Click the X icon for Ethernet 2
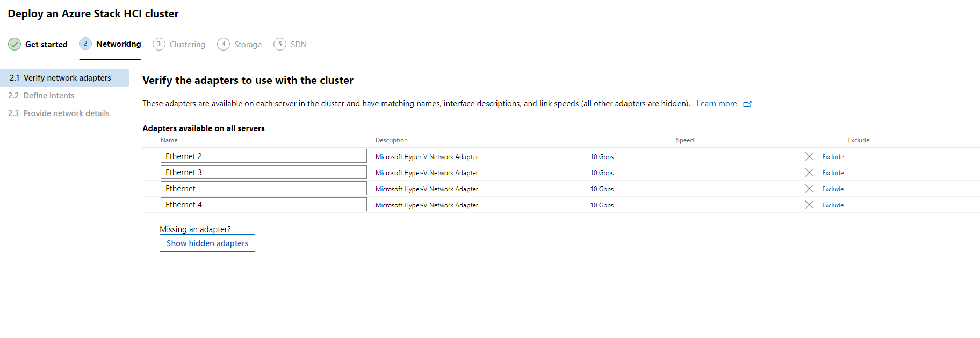The image size is (980, 338). 809,156
